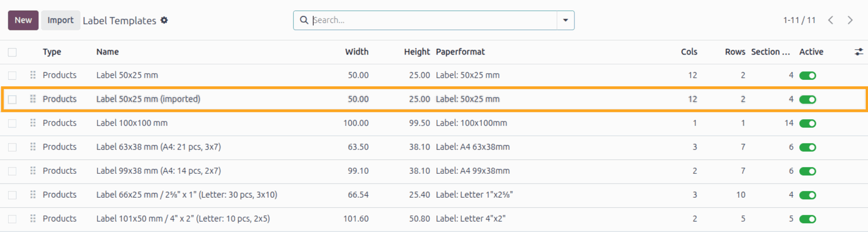Click the Label Templates breadcrumb title
The height and width of the screenshot is (232, 868).
click(x=119, y=21)
